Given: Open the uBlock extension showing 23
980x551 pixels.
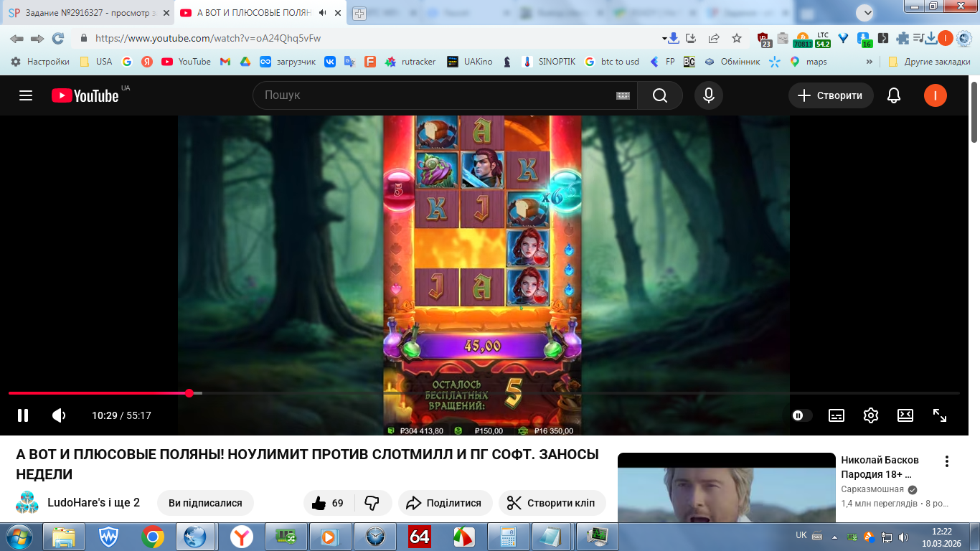Looking at the screenshot, I should [764, 39].
